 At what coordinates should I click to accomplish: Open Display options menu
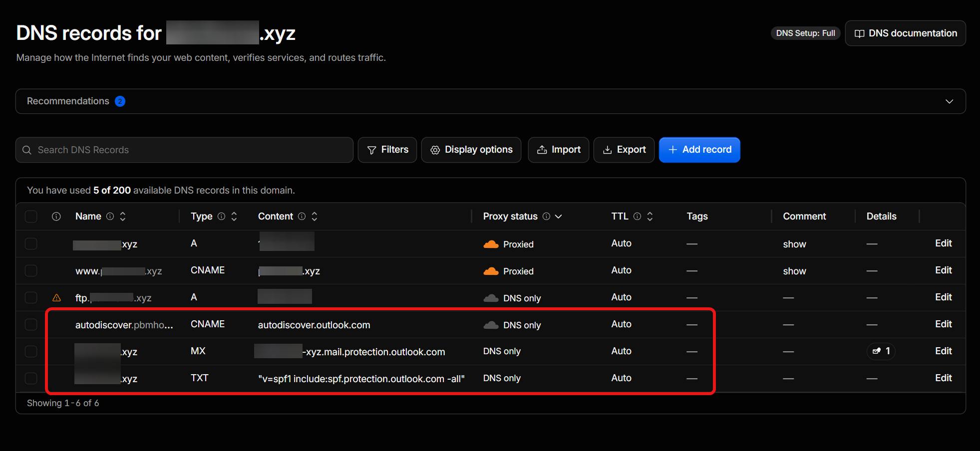tap(471, 150)
